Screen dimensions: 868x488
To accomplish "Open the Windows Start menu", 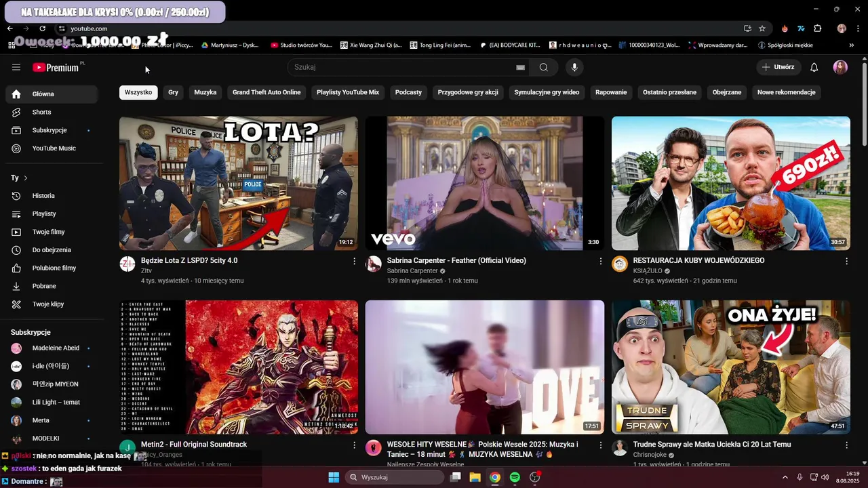I will coord(334,477).
